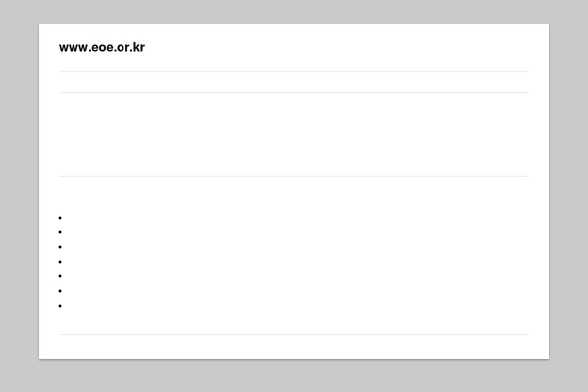Click the blank space between third divider and bullets

294,194
